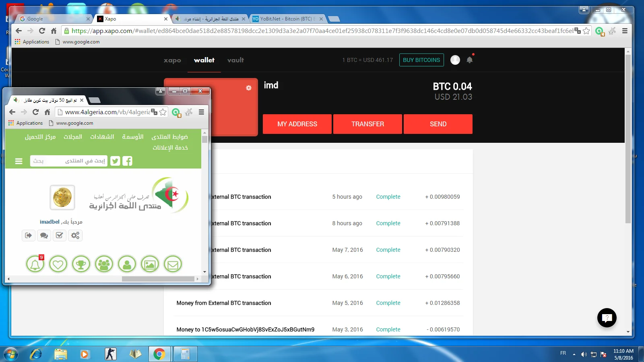The image size is (644, 362).
Task: Expand the forum hamburger menu
Action: (19, 161)
